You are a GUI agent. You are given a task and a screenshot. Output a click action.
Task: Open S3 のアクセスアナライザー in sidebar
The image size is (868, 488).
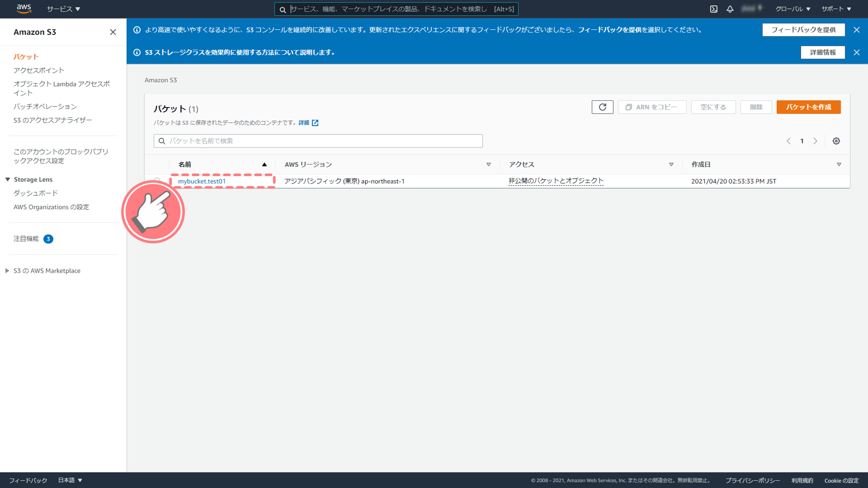coord(53,120)
